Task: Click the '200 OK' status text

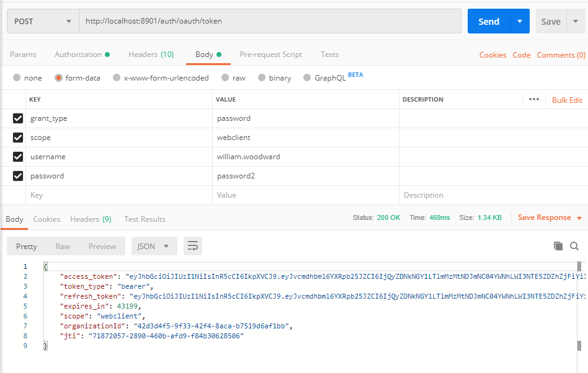Action: tap(388, 217)
